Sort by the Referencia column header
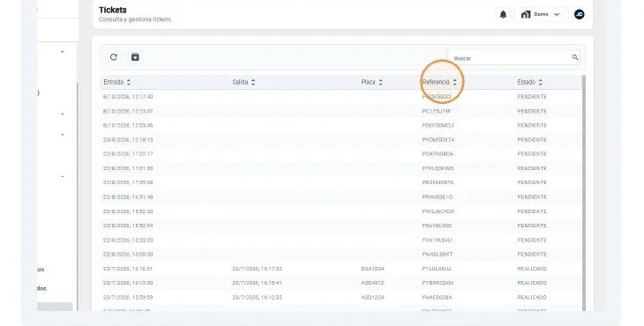Image resolution: width=644 pixels, height=326 pixels. tap(439, 82)
